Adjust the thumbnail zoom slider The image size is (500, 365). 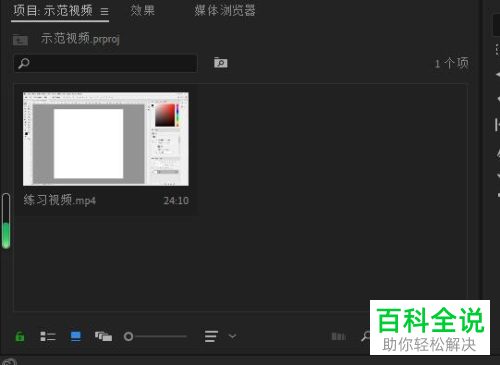(155, 336)
